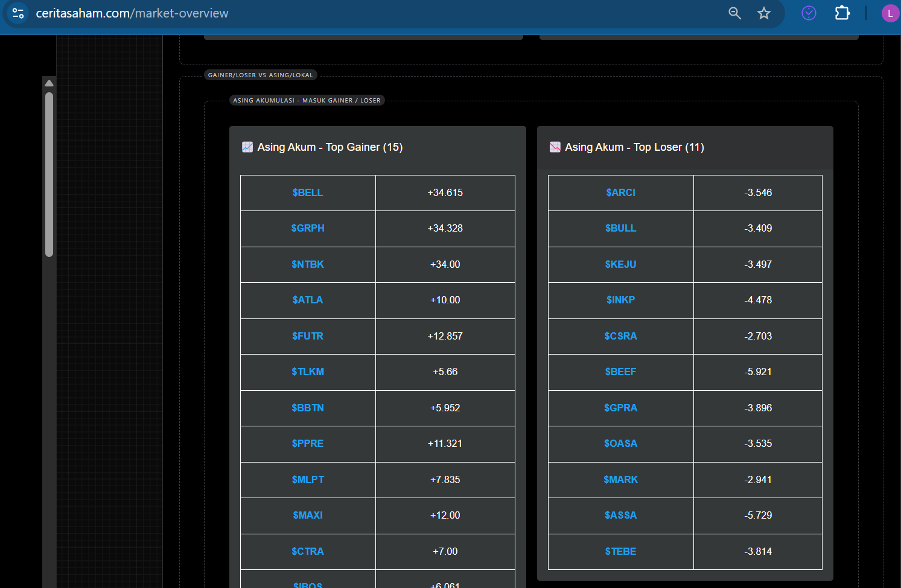Viewport: 901px width, 588px height.
Task: Click the -3.814 value for TEBE
Action: coord(758,552)
